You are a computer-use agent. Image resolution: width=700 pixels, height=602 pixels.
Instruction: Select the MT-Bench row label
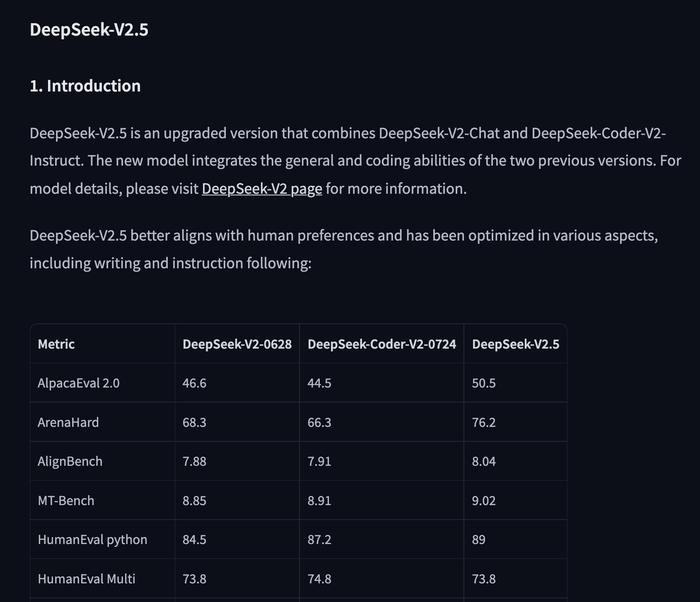[x=66, y=501]
